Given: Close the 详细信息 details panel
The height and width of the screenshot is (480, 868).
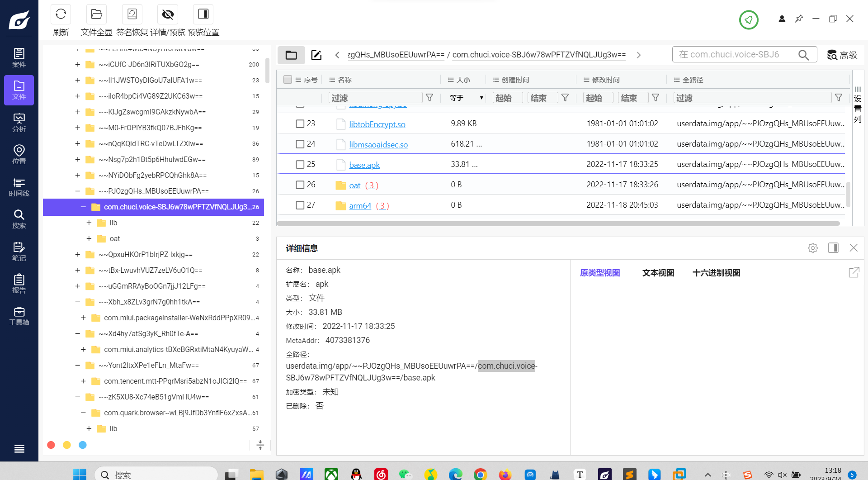Looking at the screenshot, I should tap(854, 248).
